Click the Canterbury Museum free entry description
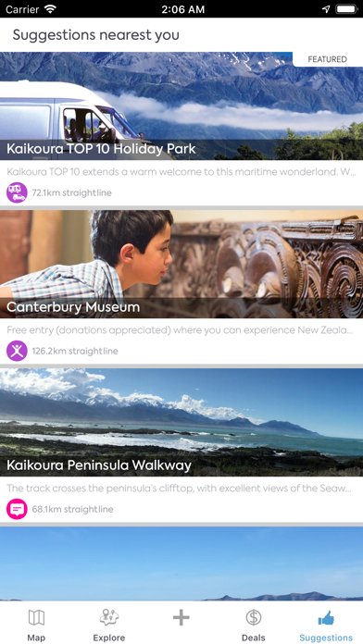The width and height of the screenshot is (363, 644). pos(181,330)
